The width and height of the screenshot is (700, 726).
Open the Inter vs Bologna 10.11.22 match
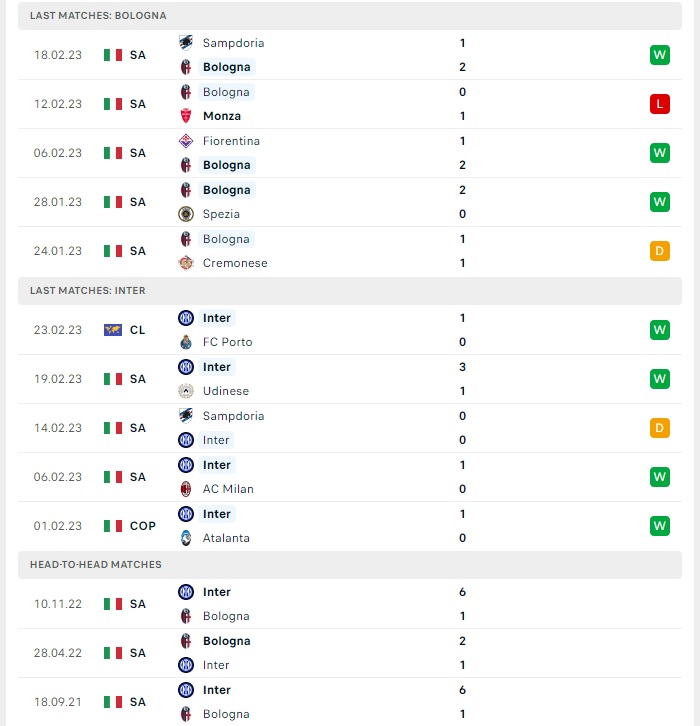pyautogui.click(x=350, y=604)
